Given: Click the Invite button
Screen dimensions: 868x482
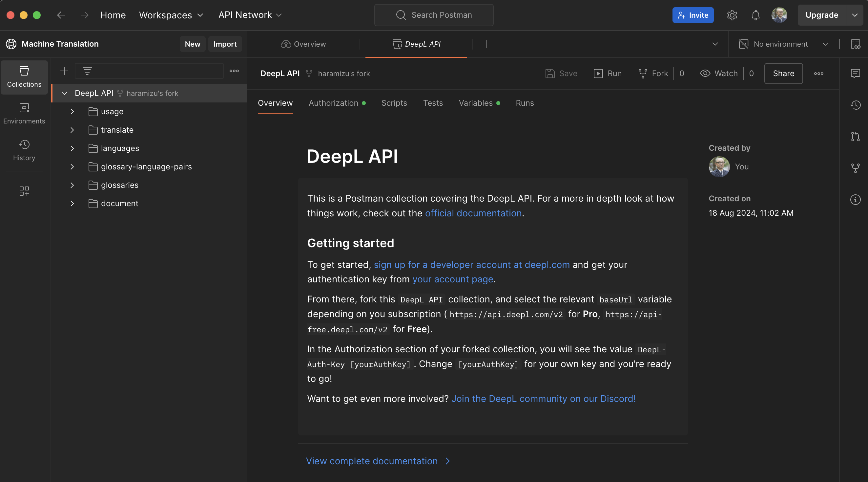Looking at the screenshot, I should tap(693, 15).
